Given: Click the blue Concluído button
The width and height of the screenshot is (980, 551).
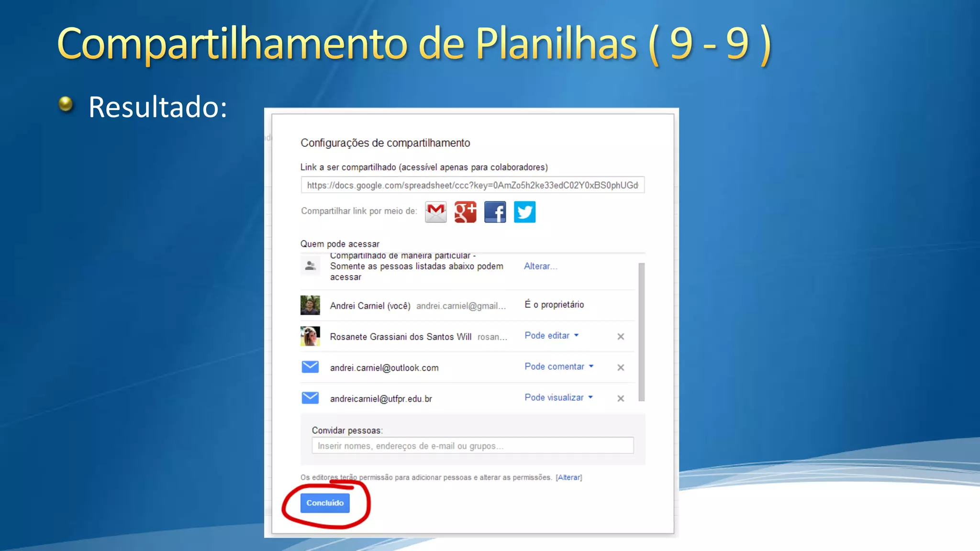Looking at the screenshot, I should point(325,503).
